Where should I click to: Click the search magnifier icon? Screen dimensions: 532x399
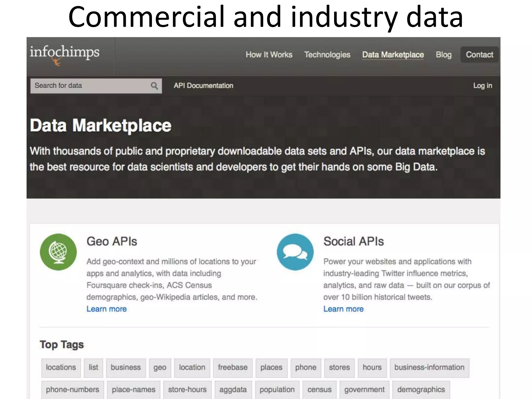point(154,86)
